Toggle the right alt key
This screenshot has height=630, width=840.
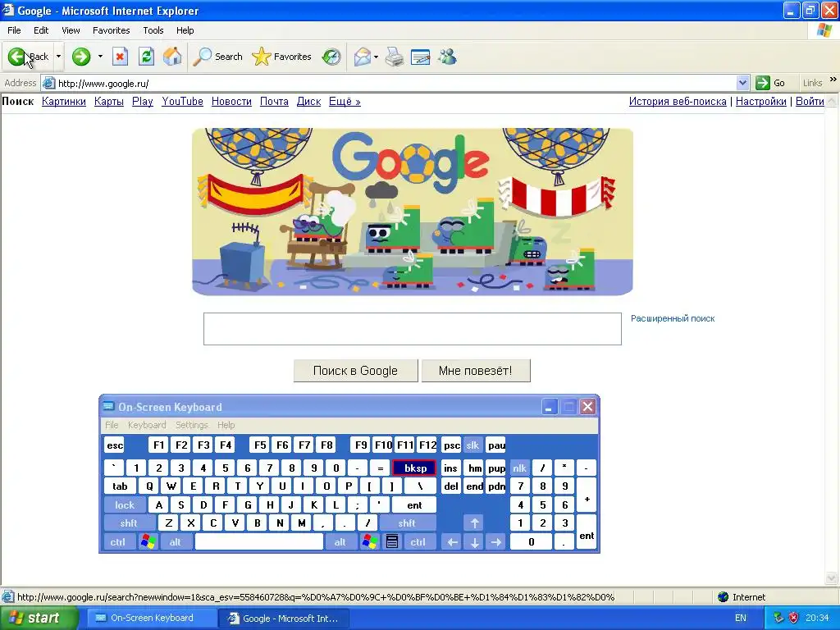point(340,541)
